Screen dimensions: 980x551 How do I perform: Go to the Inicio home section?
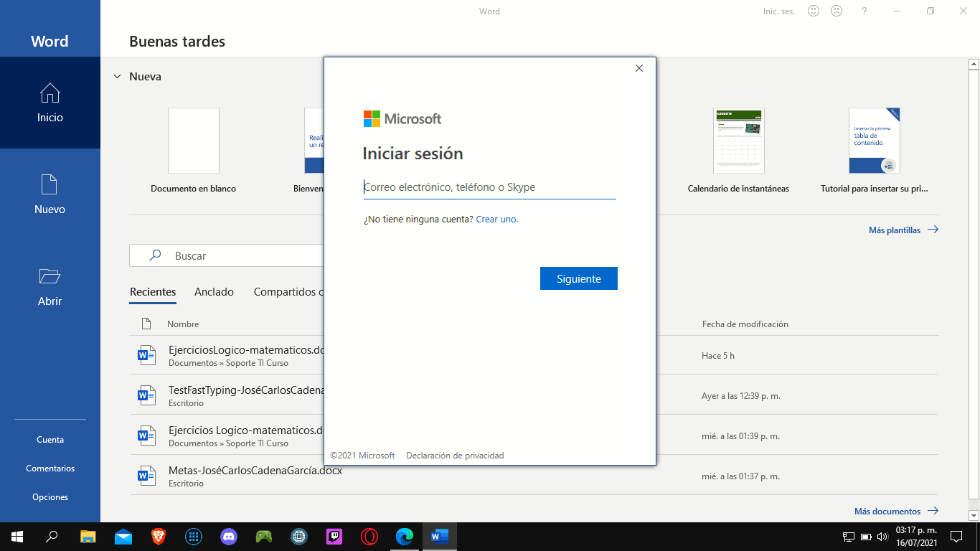pyautogui.click(x=50, y=103)
